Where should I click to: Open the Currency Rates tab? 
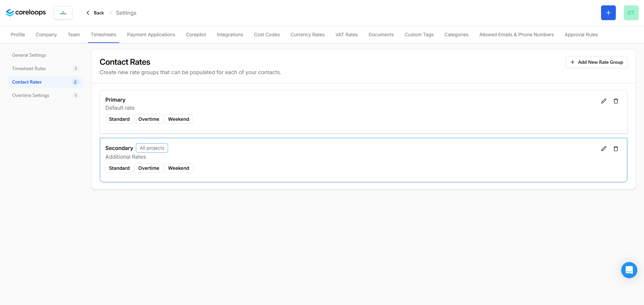coord(307,35)
